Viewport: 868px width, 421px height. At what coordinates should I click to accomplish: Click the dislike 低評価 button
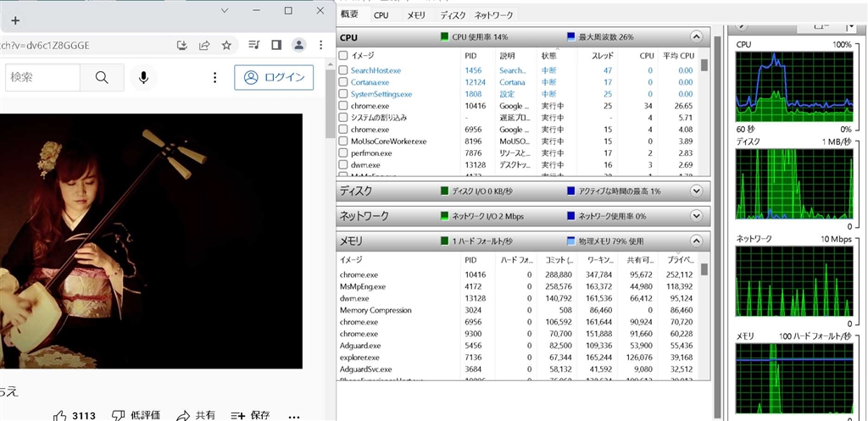coord(136,415)
